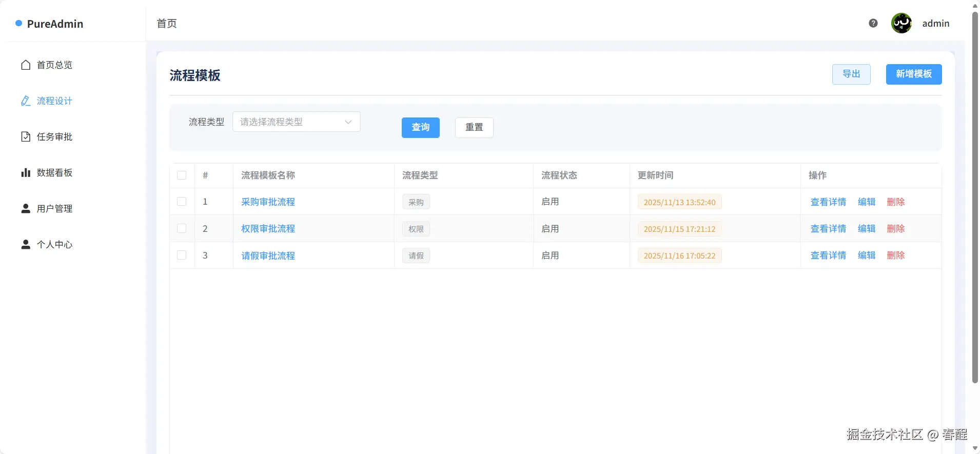Image resolution: width=980 pixels, height=454 pixels.
Task: Open 流程设计 menu item
Action: [54, 101]
